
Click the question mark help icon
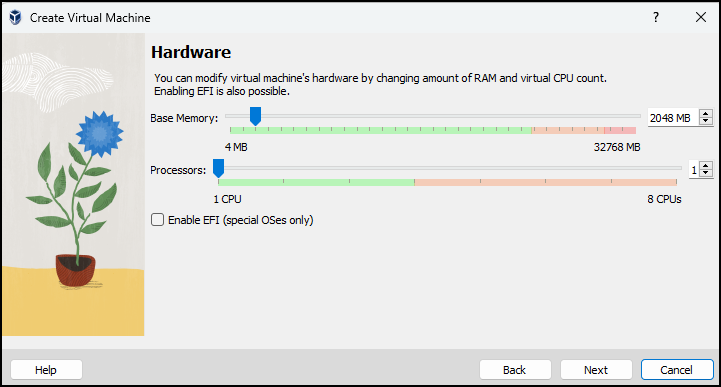656,17
